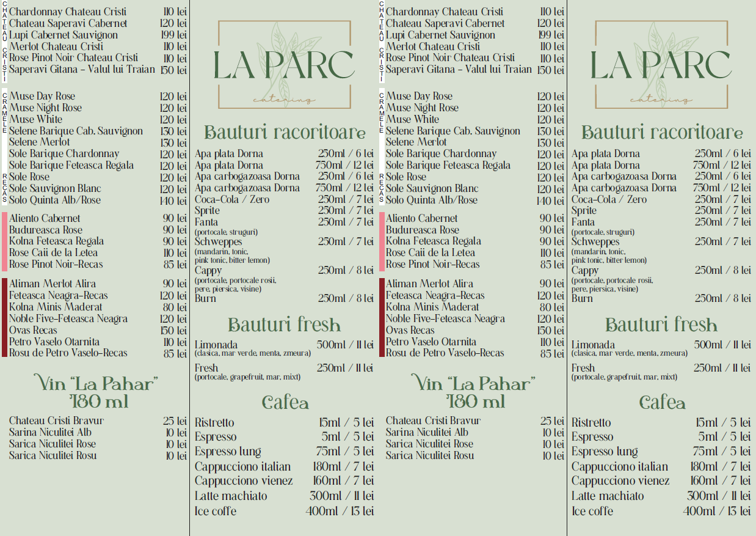Click 'Chateau Cristi Bravur' in the left menu copy

click(x=56, y=420)
